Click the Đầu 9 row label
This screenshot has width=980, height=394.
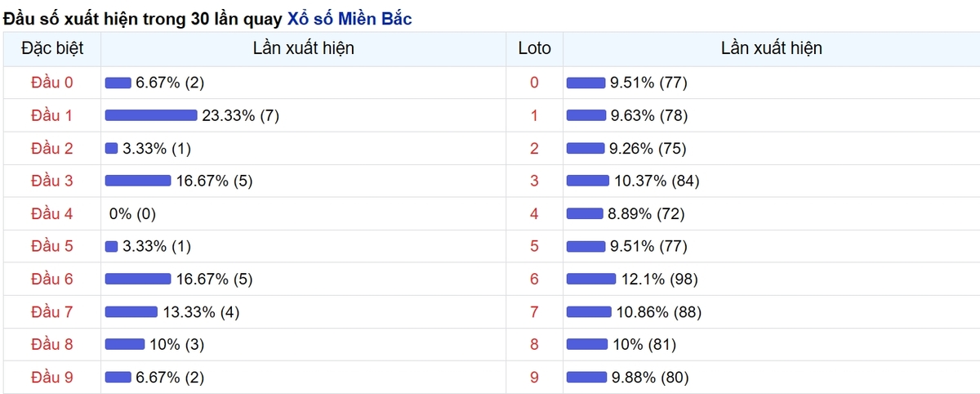point(51,377)
